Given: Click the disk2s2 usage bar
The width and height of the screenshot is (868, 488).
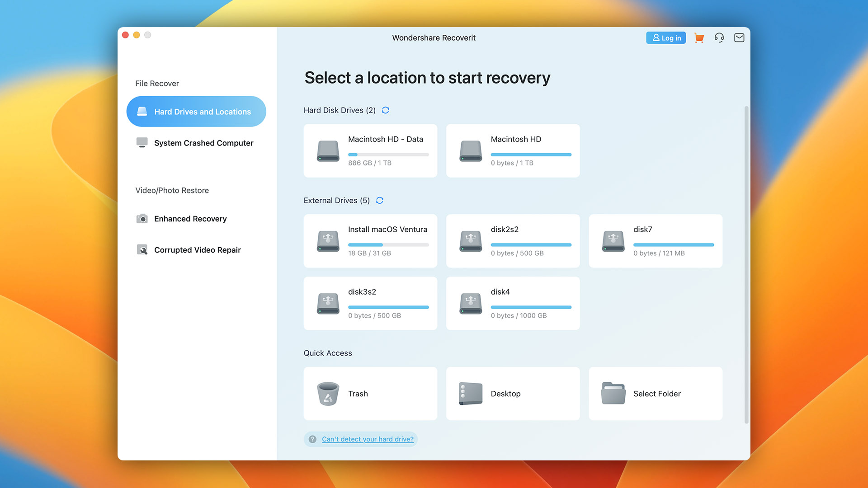Looking at the screenshot, I should 531,245.
